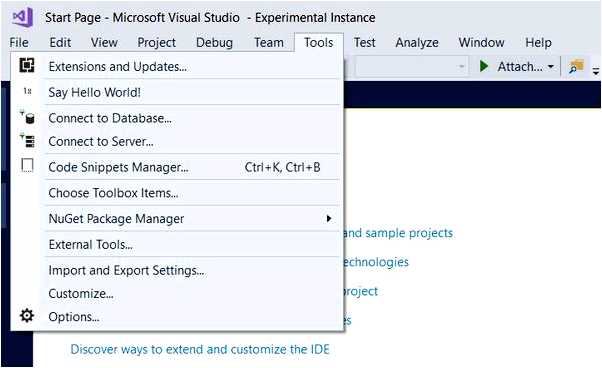
Task: Click the Find in Files toolbar icon
Action: [576, 66]
